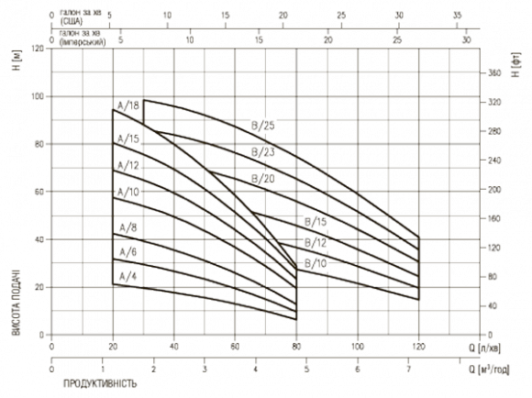Select the B/15 curve label

point(316,222)
